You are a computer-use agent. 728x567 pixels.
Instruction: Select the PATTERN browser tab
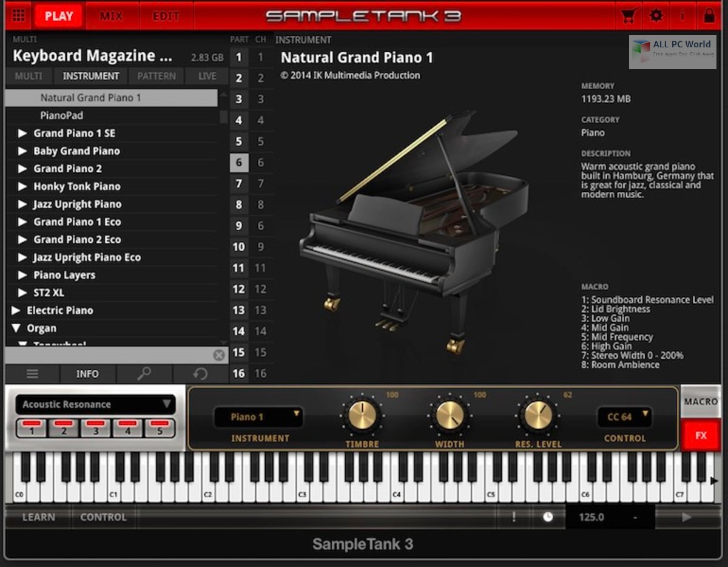click(157, 76)
